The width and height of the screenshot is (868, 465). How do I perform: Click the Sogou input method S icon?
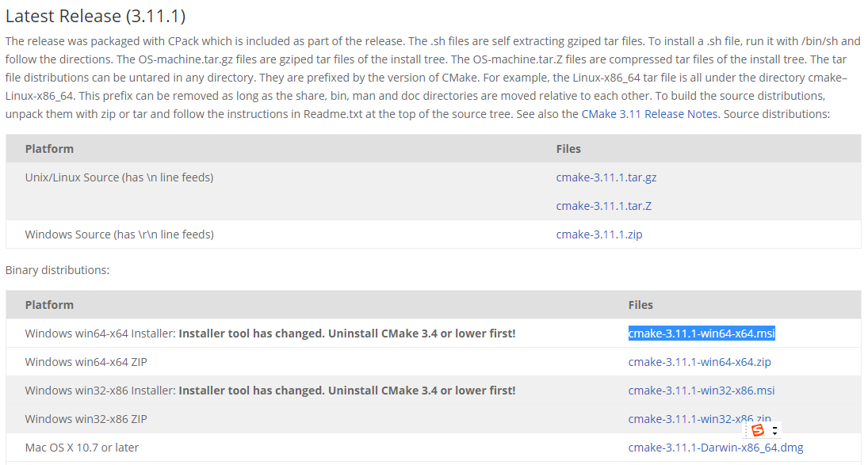click(x=757, y=430)
